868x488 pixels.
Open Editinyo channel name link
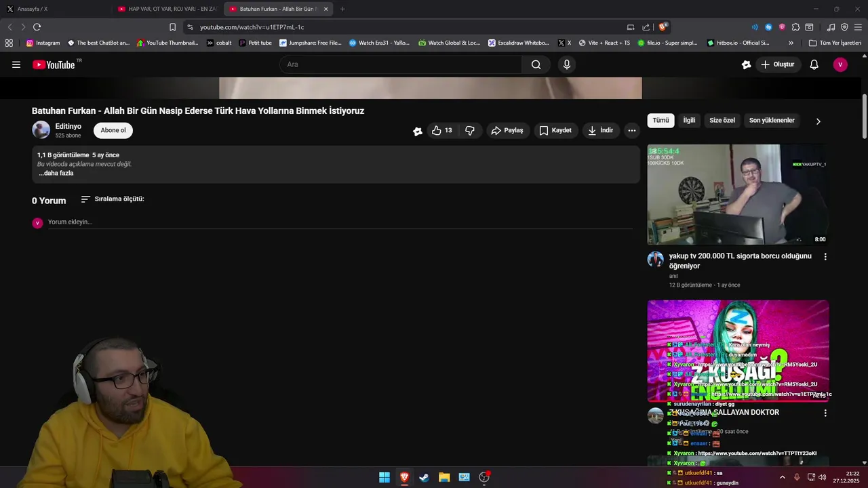click(x=68, y=127)
